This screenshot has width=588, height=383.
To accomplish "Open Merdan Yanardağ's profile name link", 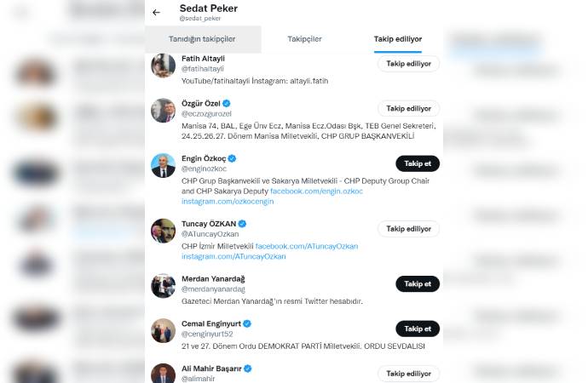I will click(212, 277).
